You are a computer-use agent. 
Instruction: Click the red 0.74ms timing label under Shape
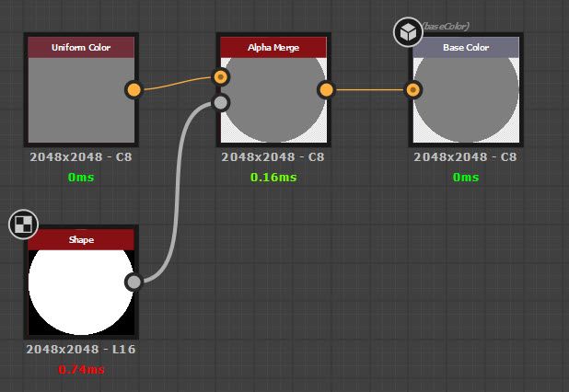81,370
